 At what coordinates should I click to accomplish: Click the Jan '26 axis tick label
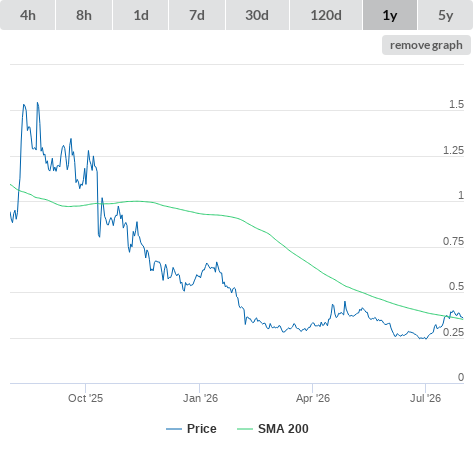coord(200,398)
